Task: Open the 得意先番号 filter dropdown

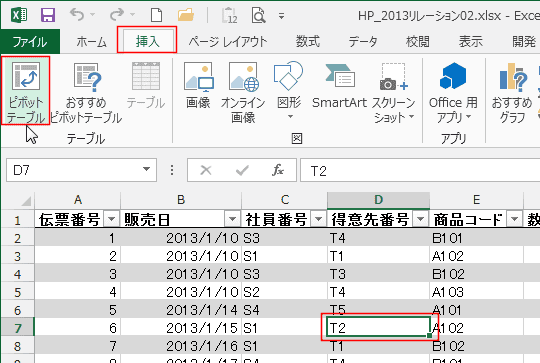Action: coord(420,219)
